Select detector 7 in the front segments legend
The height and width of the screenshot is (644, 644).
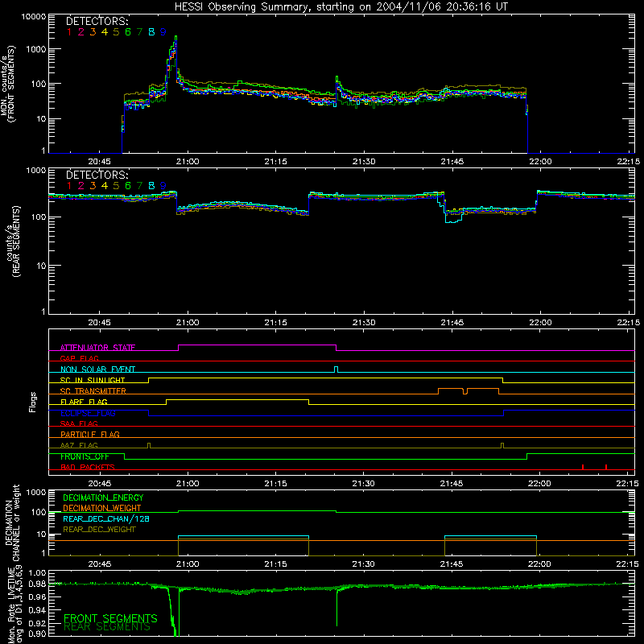pos(139,32)
